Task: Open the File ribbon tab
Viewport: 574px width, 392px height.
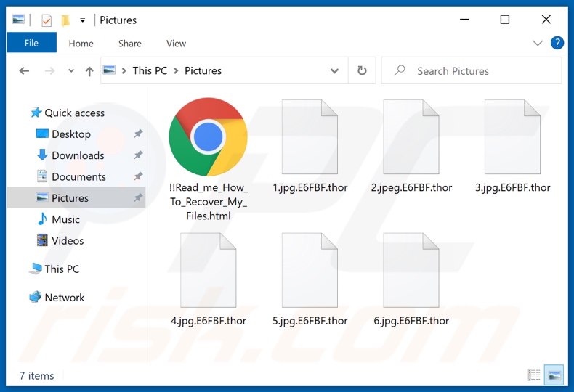Action: (x=31, y=43)
